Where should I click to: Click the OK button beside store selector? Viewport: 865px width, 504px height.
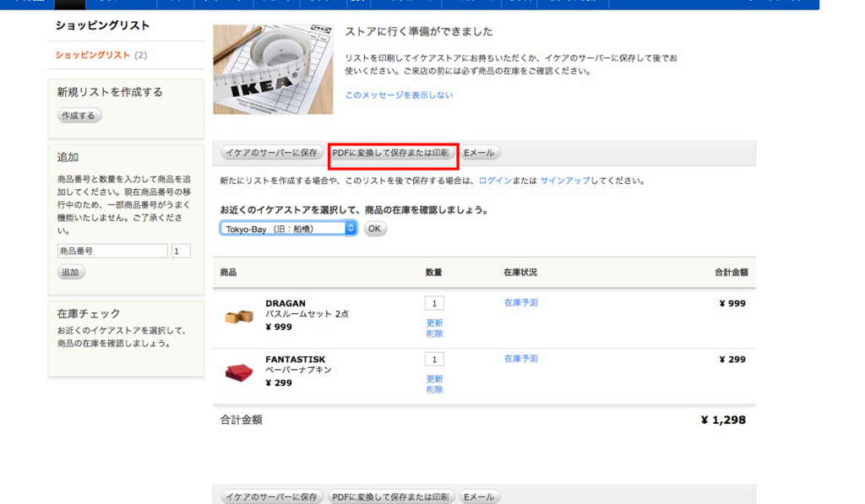374,228
